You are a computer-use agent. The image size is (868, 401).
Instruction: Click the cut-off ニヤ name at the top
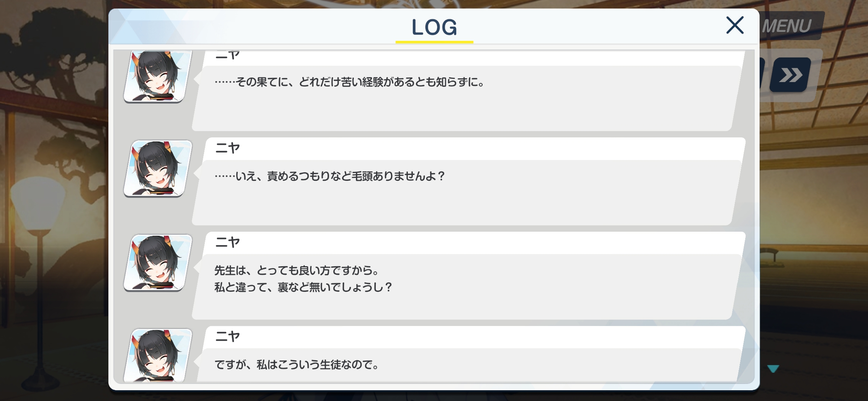click(x=227, y=55)
